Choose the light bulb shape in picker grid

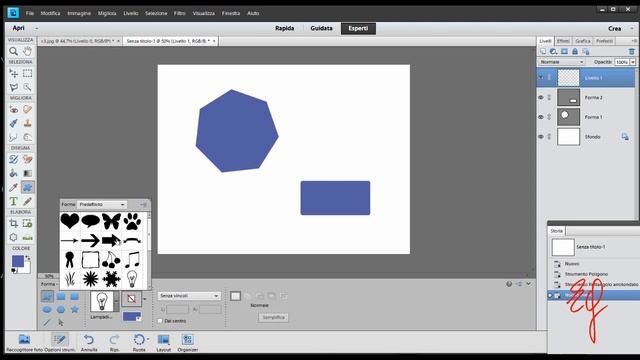coord(132,279)
